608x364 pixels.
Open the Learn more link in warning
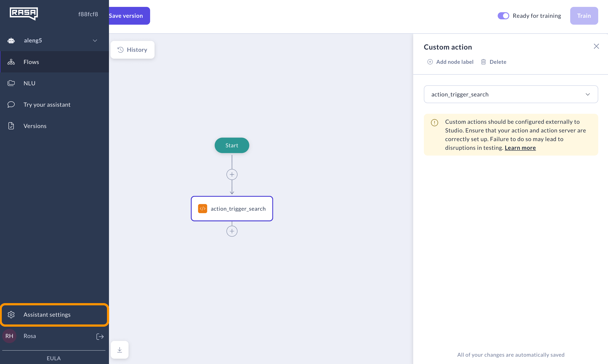click(520, 147)
